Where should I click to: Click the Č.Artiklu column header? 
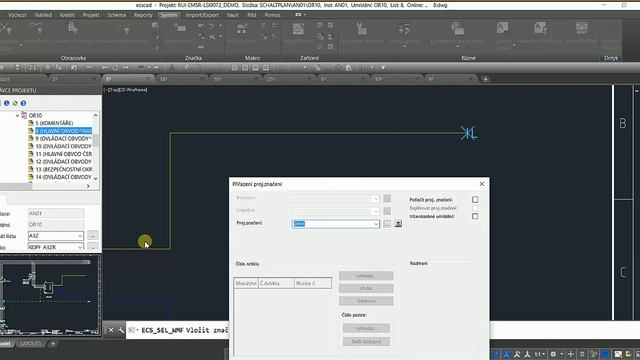point(276,283)
